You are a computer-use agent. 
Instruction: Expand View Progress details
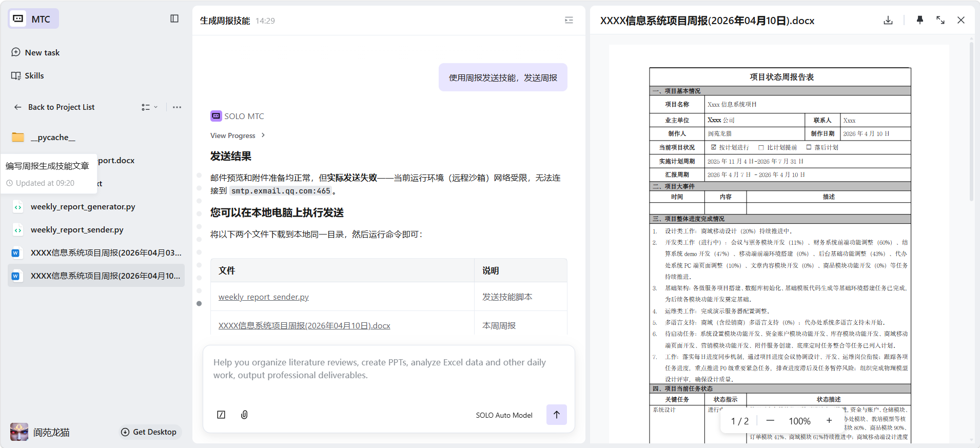[238, 135]
